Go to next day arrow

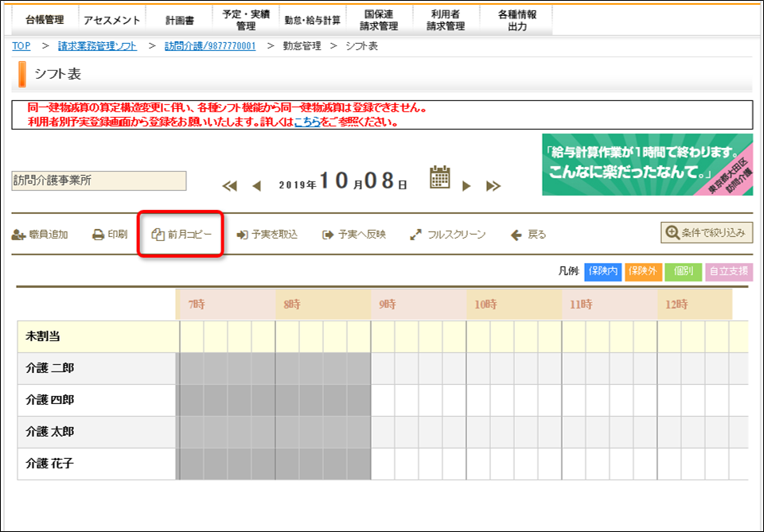click(466, 185)
